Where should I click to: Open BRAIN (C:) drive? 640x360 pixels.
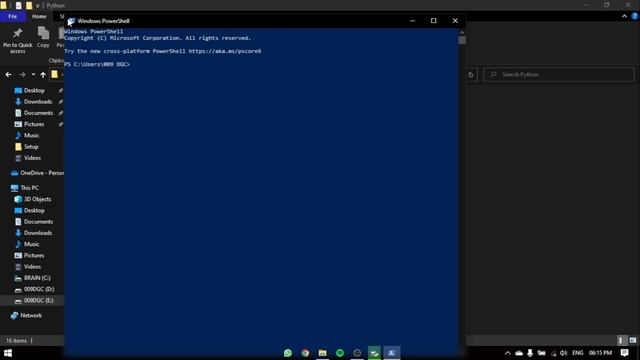(37, 278)
